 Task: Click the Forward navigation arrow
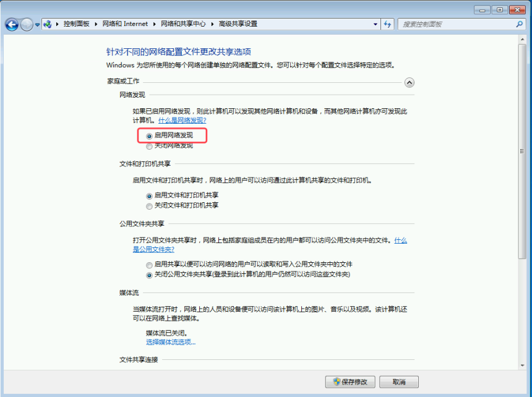tap(27, 24)
